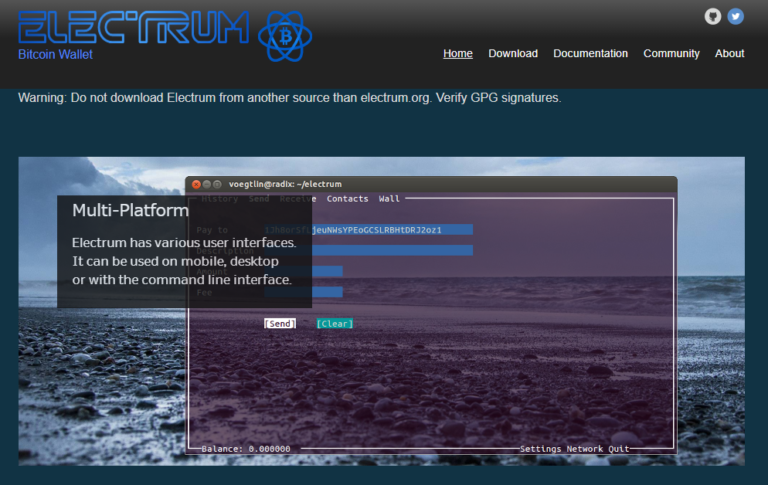Visit the Community page
768x485 pixels.
click(671, 54)
